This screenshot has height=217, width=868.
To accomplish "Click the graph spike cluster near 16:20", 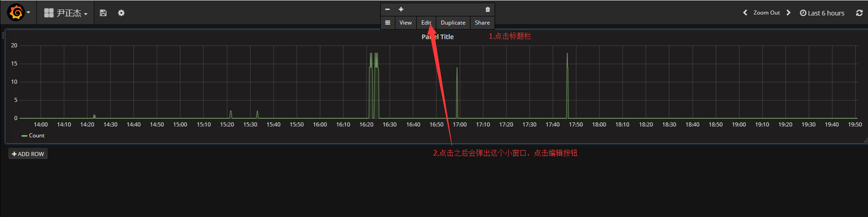I will point(373,86).
